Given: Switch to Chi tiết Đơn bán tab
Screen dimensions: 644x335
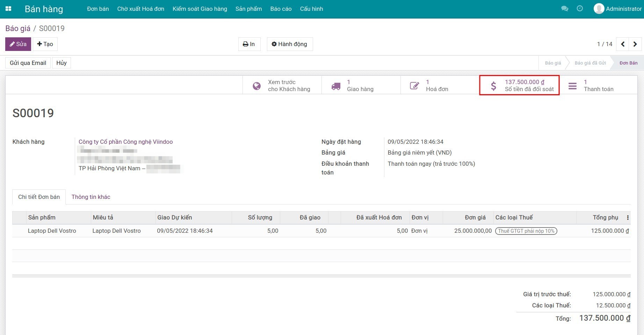Looking at the screenshot, I should (39, 197).
